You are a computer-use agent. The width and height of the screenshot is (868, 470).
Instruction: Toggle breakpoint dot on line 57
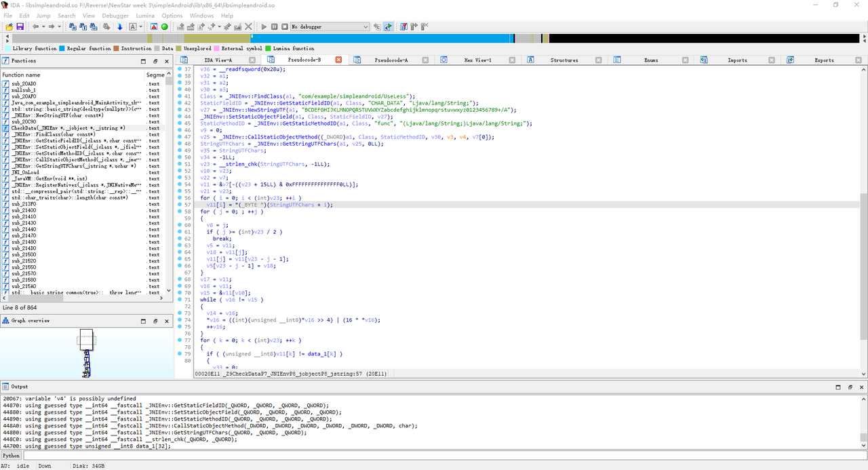tap(180, 205)
